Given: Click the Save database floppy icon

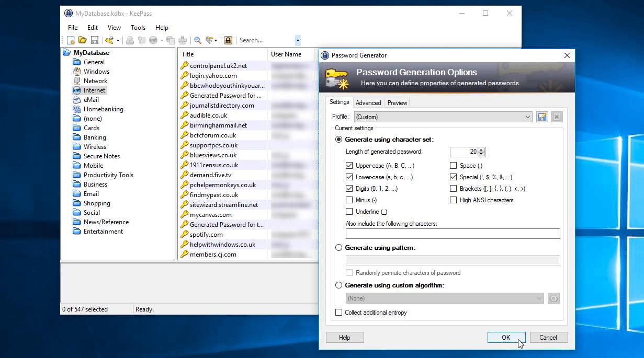Looking at the screenshot, I should click(95, 40).
